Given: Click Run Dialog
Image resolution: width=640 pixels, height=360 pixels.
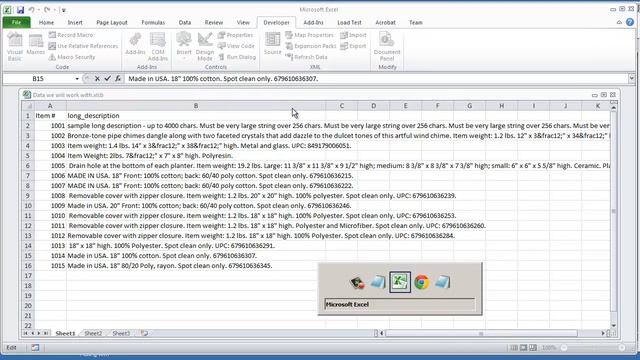Looking at the screenshot, I should (x=237, y=57).
